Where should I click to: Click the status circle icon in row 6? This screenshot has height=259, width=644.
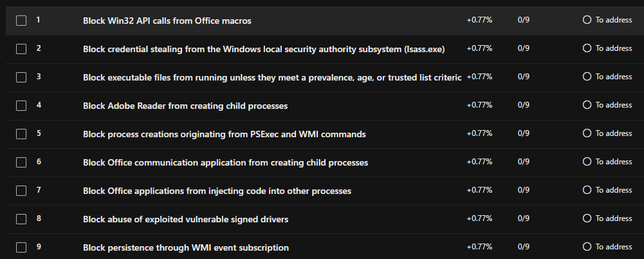[x=587, y=162]
